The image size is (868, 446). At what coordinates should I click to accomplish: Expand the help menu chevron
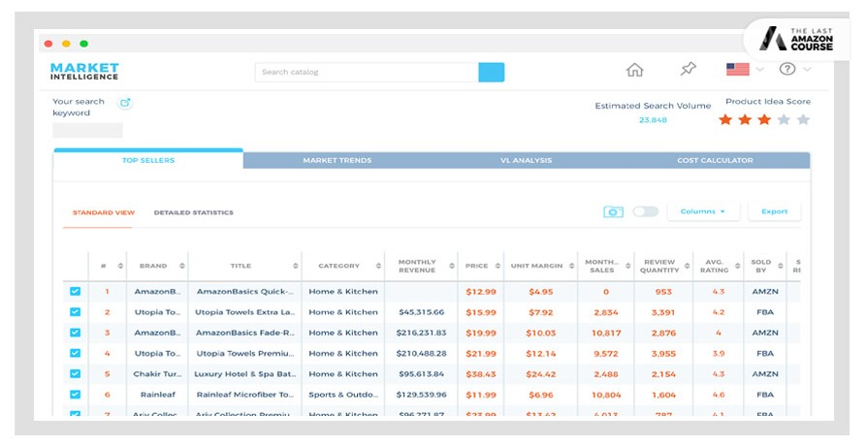click(x=807, y=69)
